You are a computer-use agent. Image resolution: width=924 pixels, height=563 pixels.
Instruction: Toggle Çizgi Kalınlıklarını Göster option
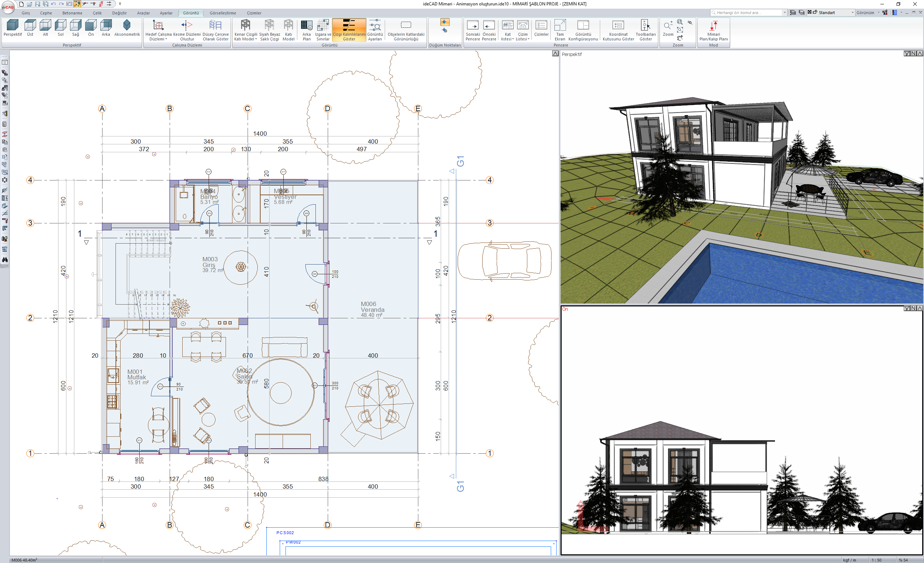click(349, 26)
